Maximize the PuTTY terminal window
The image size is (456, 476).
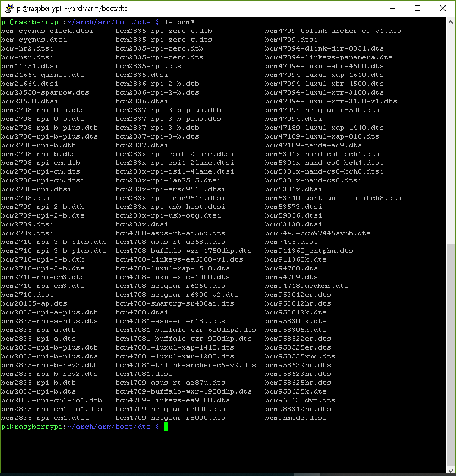click(417, 8)
